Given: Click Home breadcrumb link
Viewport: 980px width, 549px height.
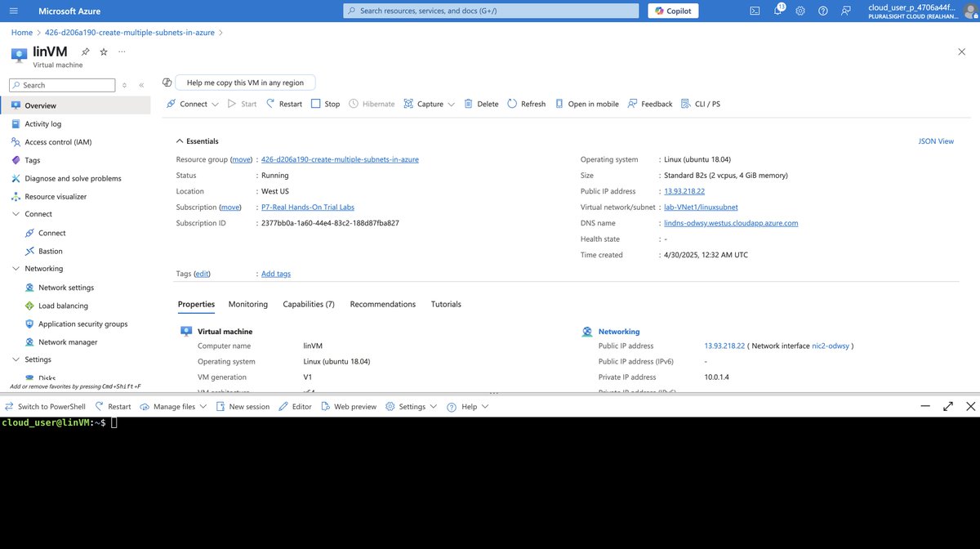Looking at the screenshot, I should [22, 33].
